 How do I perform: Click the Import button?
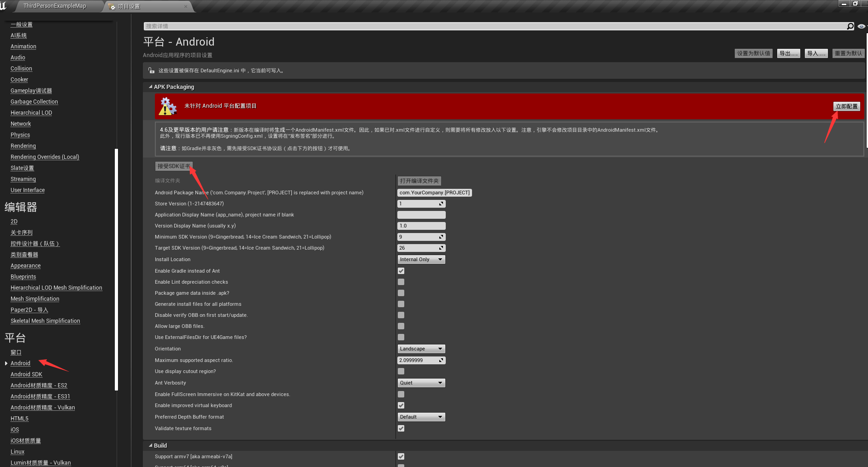click(816, 53)
